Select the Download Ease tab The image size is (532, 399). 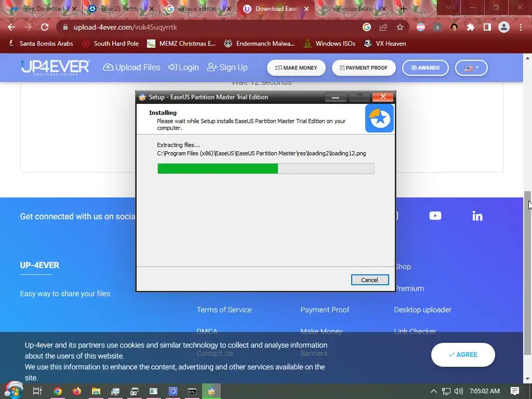pyautogui.click(x=276, y=9)
